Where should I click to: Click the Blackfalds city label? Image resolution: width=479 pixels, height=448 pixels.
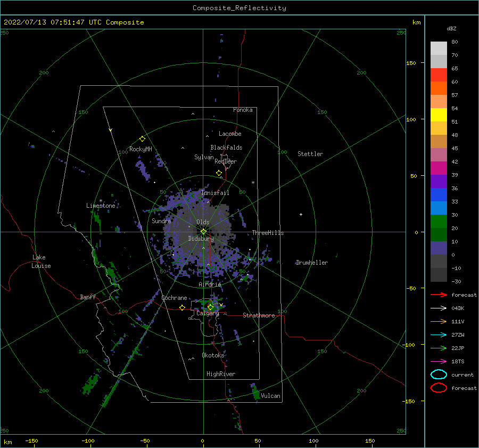tap(226, 148)
